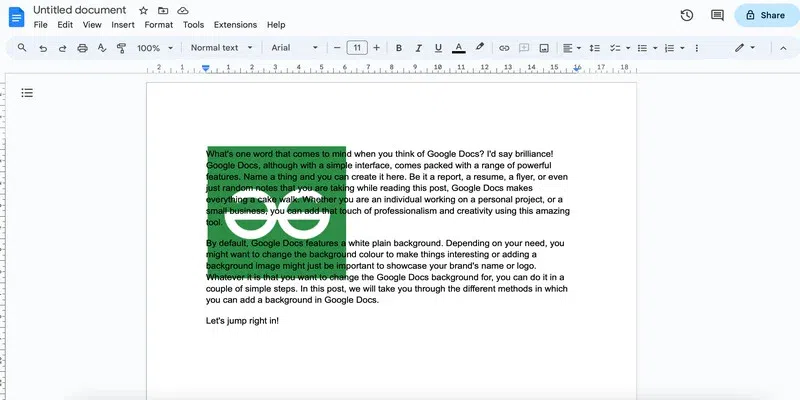This screenshot has width=800, height=400.
Task: Open the highlight color picker
Action: pos(479,47)
